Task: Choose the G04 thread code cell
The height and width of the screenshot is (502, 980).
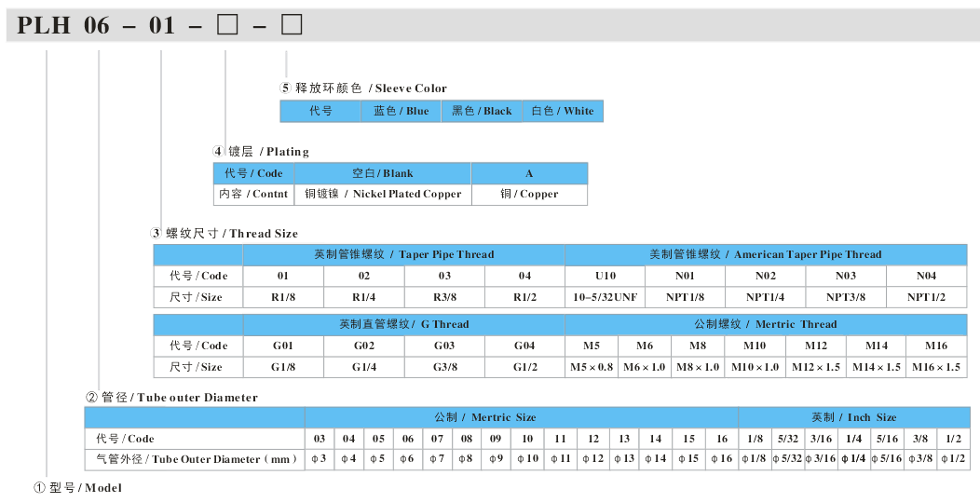Action: [x=524, y=346]
